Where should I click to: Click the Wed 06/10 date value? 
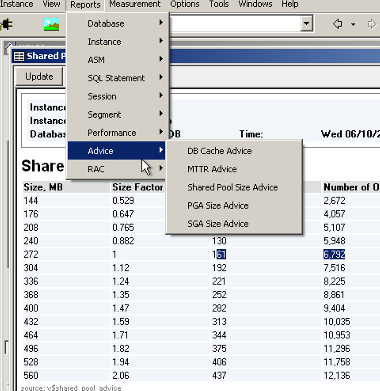coord(350,134)
